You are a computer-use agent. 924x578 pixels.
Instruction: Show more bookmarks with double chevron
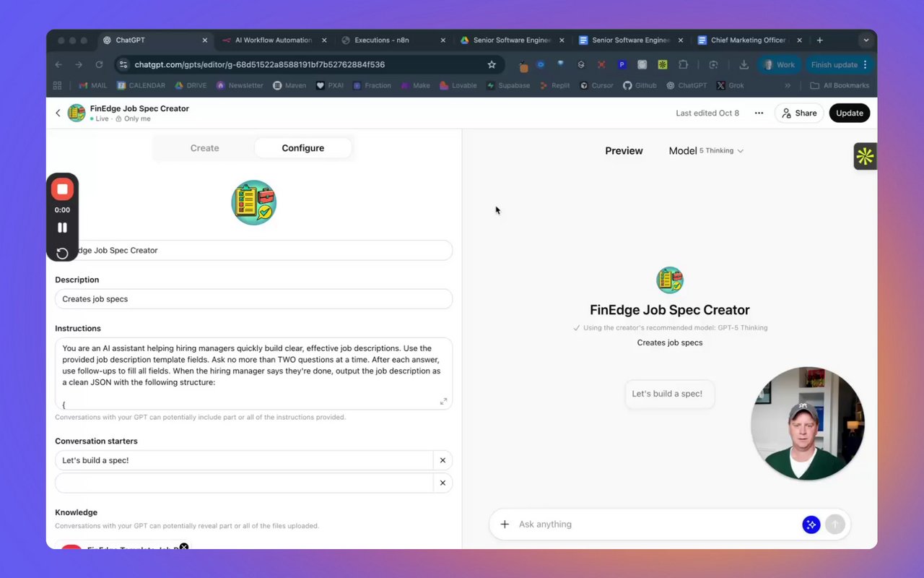[788, 85]
